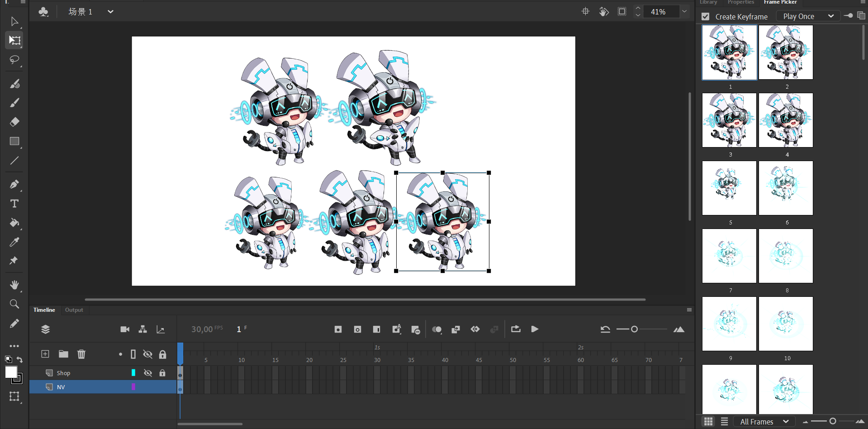Select the Eyedropper tool
868x429 pixels.
click(x=14, y=242)
